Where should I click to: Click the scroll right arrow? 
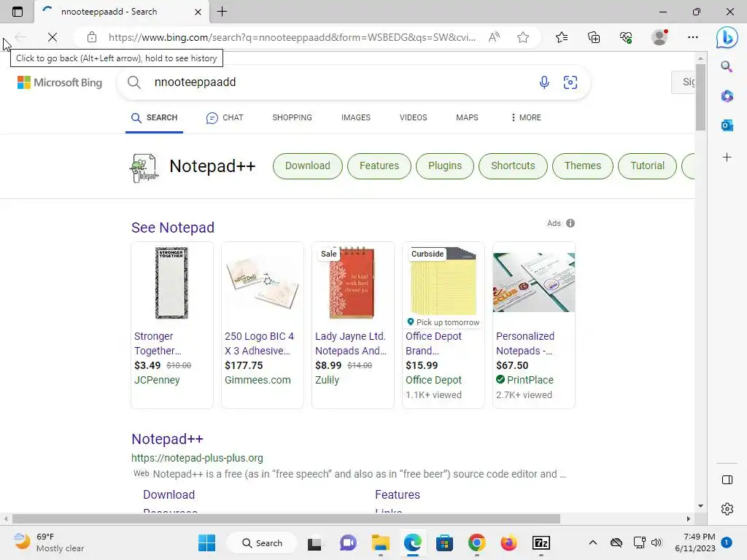point(688,518)
